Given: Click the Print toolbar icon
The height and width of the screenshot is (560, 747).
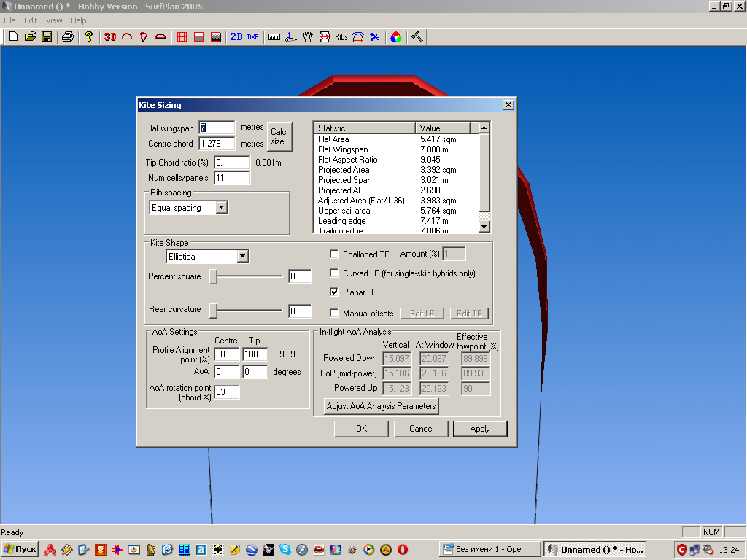Looking at the screenshot, I should 68,36.
